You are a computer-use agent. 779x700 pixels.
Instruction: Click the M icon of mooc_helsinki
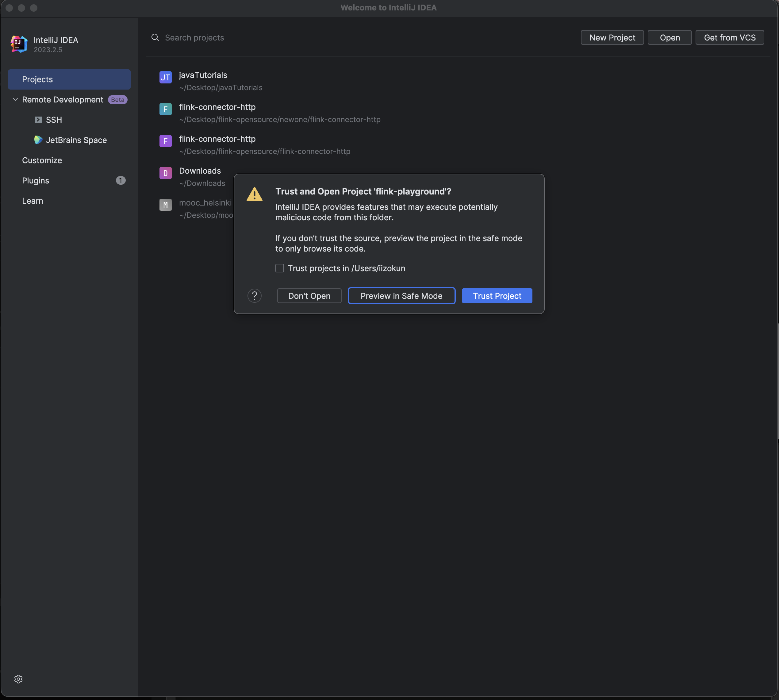pyautogui.click(x=165, y=205)
